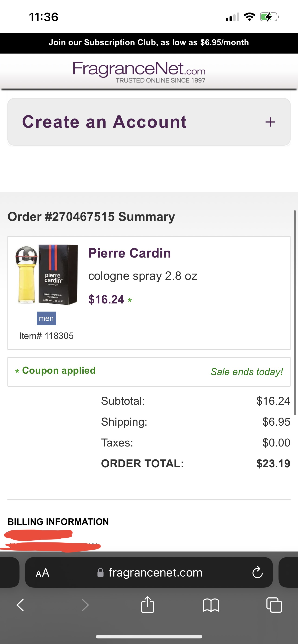Open the Pierre Cardin product link
Viewport: 298px width, 644px height.
pyautogui.click(x=130, y=253)
